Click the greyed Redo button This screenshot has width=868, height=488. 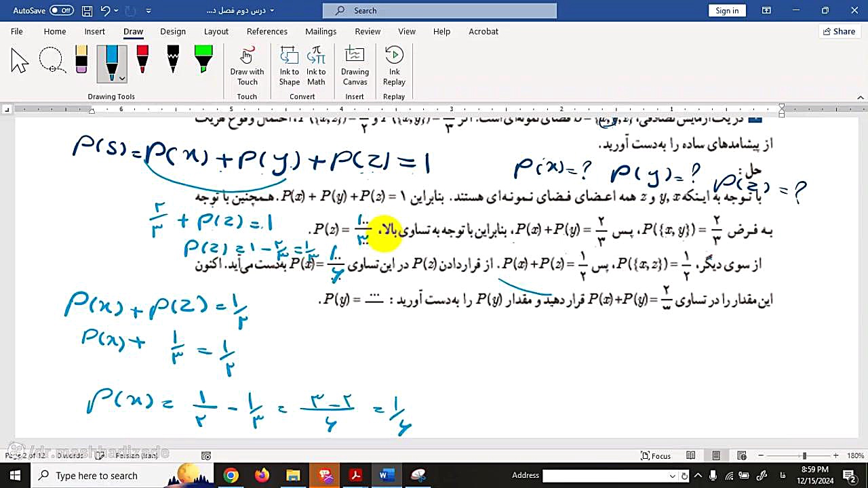tap(129, 10)
